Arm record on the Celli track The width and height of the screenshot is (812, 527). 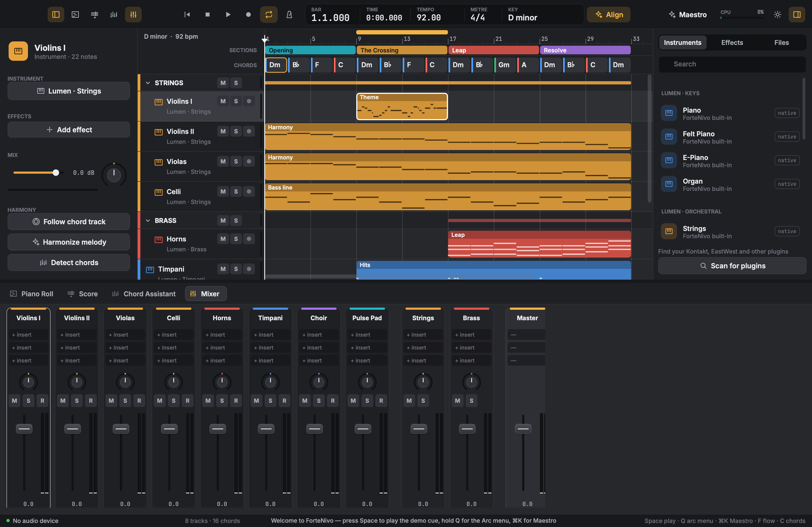pyautogui.click(x=249, y=191)
